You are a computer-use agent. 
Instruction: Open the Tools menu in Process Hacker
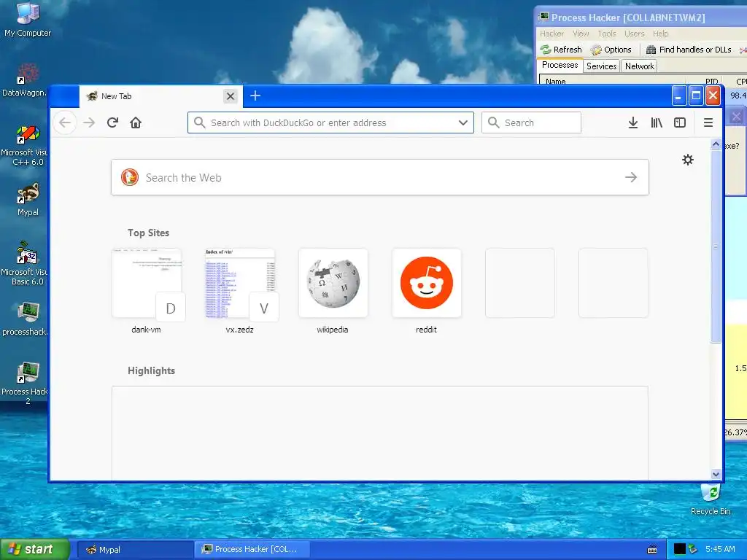[607, 34]
